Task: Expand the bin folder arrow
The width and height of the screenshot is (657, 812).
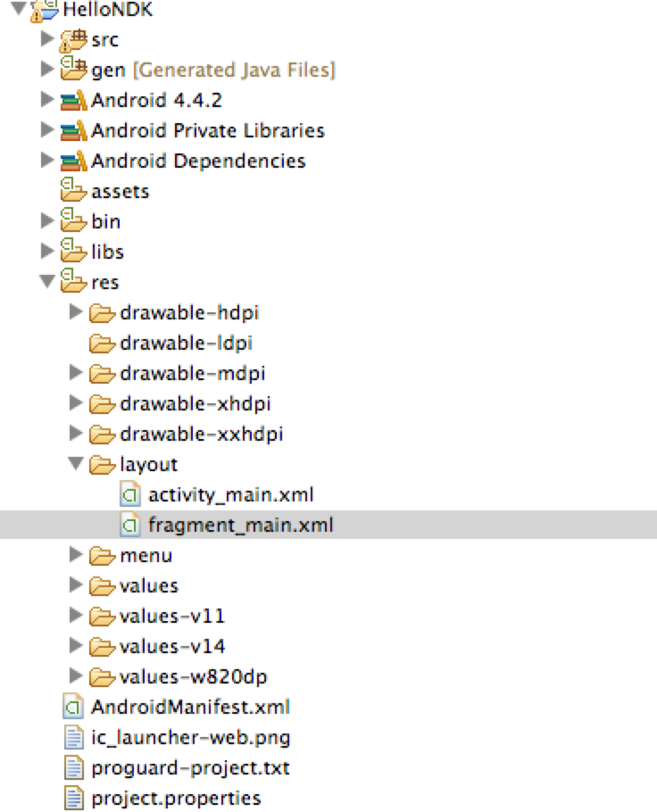Action: (x=47, y=220)
